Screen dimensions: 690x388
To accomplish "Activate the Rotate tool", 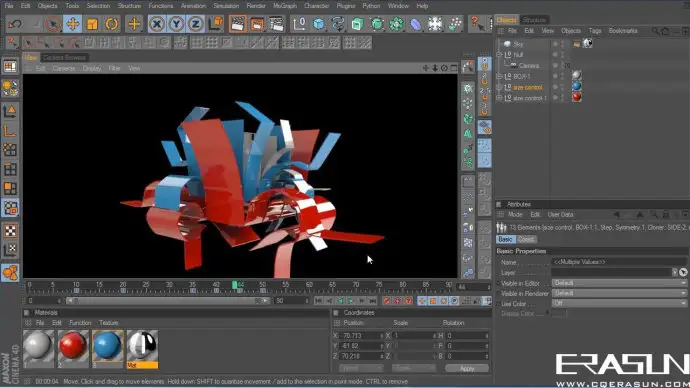I will (112, 24).
